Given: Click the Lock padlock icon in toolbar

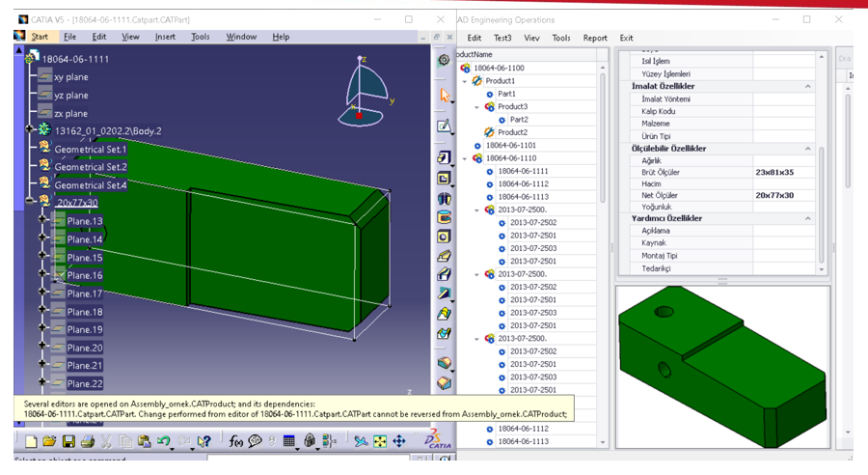Looking at the screenshot, I should tap(310, 440).
